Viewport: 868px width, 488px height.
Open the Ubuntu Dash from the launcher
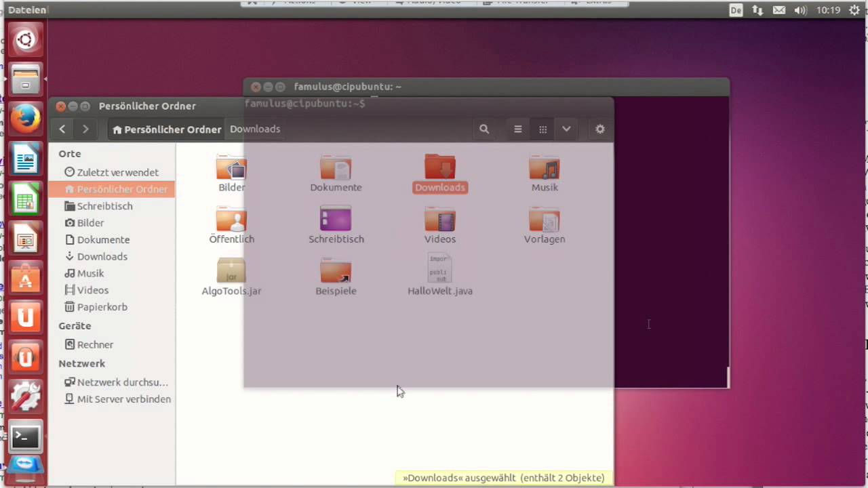tap(26, 39)
